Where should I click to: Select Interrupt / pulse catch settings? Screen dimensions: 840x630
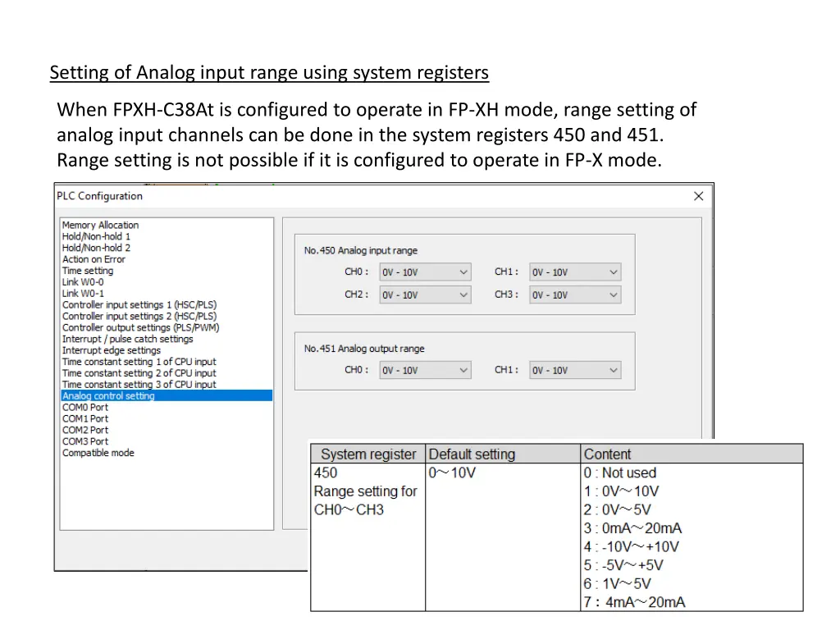[127, 339]
